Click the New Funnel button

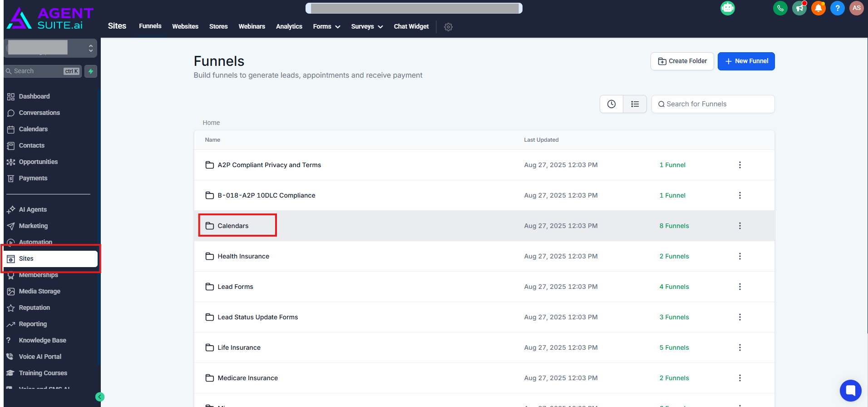tap(746, 61)
